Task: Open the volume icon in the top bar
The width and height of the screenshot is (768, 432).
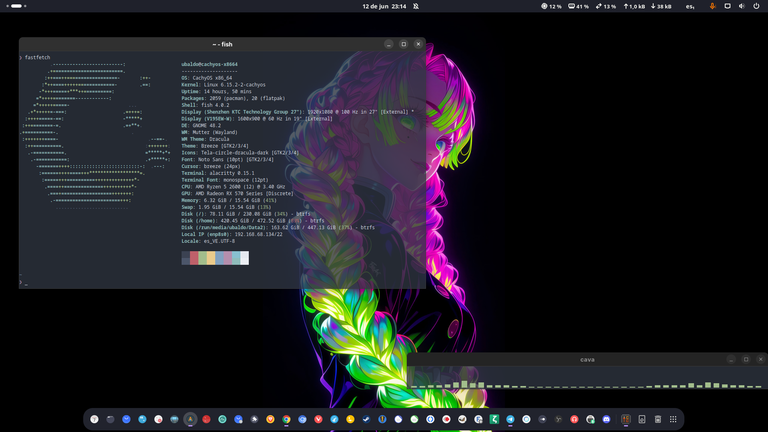Action: [742, 6]
